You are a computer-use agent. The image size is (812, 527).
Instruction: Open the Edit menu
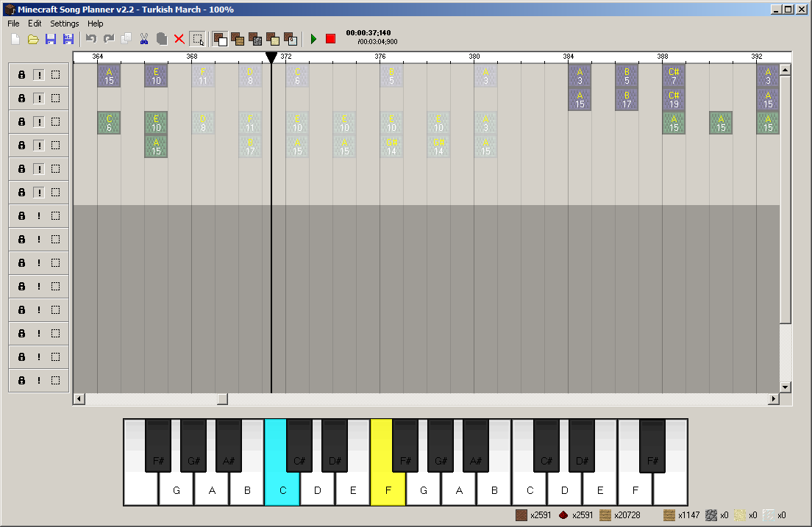pos(35,24)
